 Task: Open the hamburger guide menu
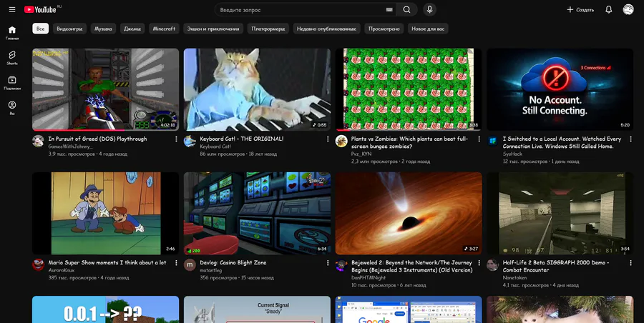pyautogui.click(x=12, y=9)
